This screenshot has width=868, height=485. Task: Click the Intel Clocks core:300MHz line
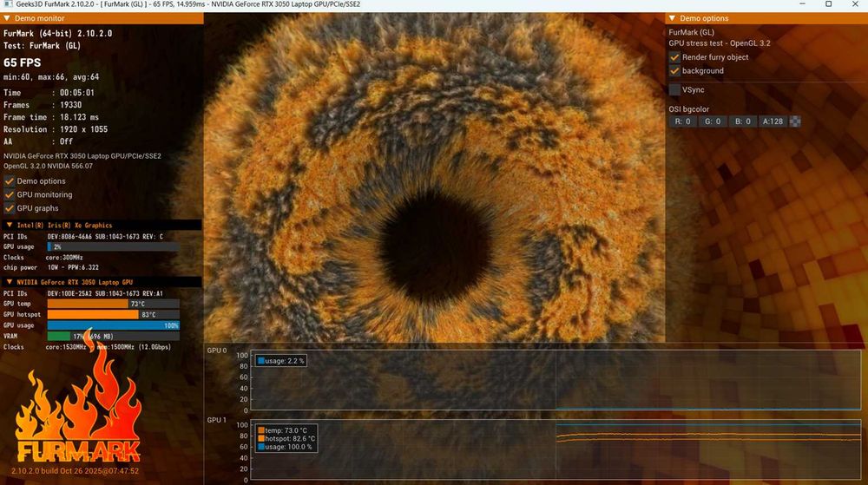(43, 258)
